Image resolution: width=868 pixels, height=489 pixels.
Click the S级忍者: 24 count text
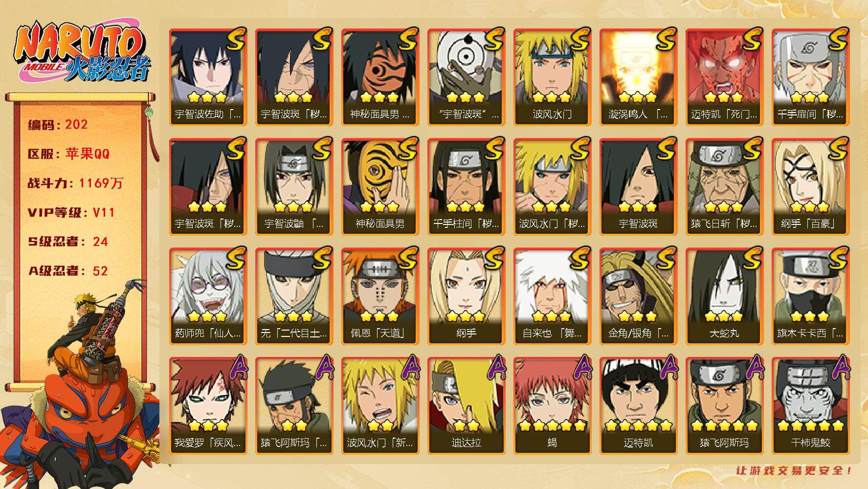(x=68, y=242)
